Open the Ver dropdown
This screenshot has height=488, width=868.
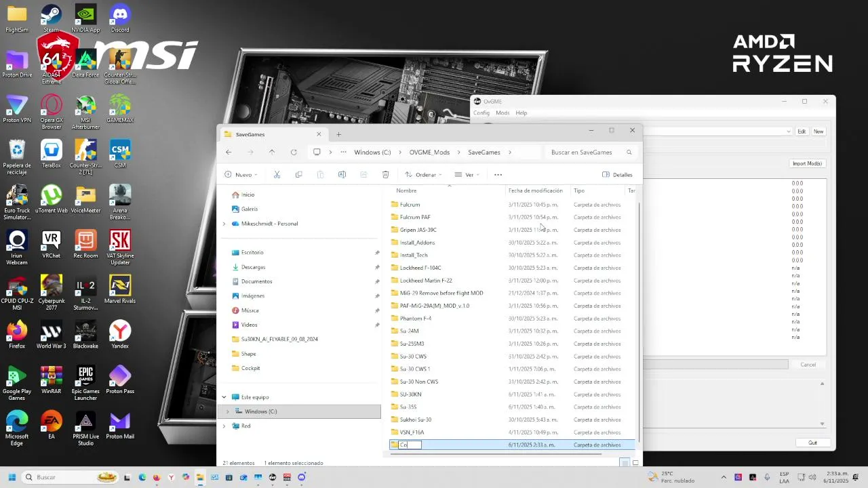click(x=467, y=174)
